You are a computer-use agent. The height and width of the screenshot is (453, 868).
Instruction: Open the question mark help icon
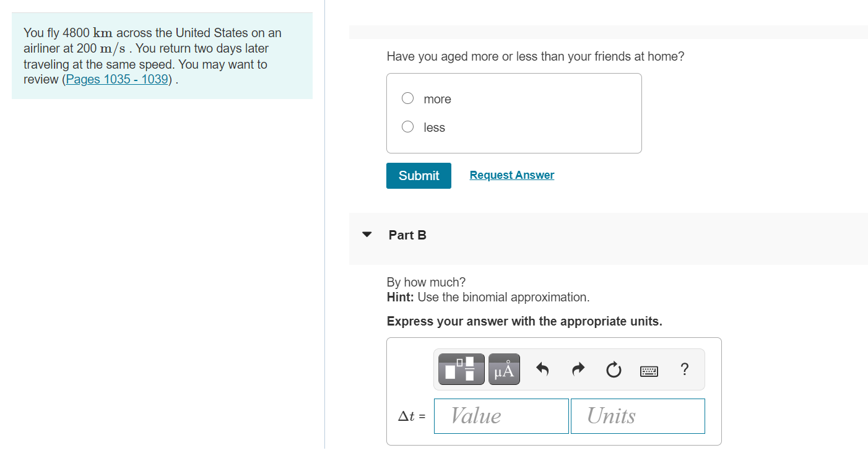coord(684,369)
